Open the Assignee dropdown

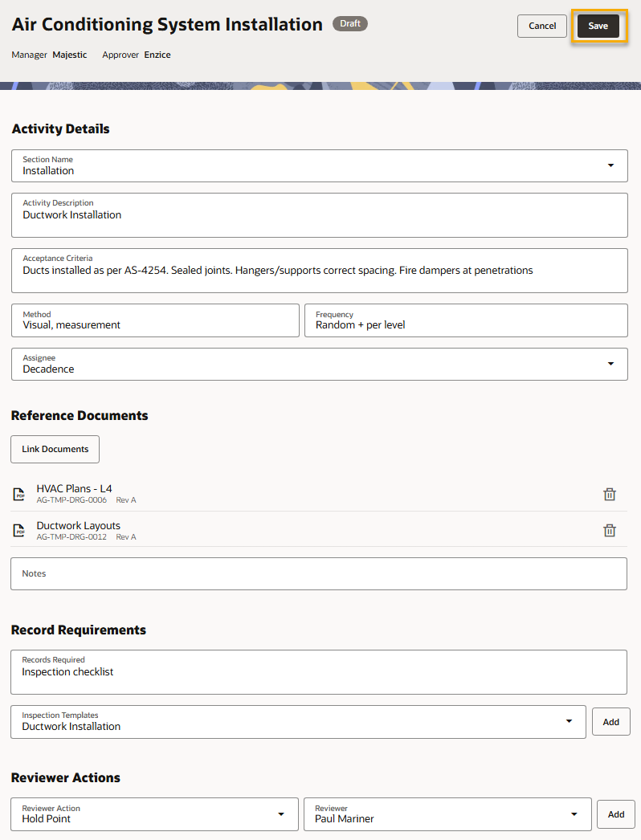(610, 364)
